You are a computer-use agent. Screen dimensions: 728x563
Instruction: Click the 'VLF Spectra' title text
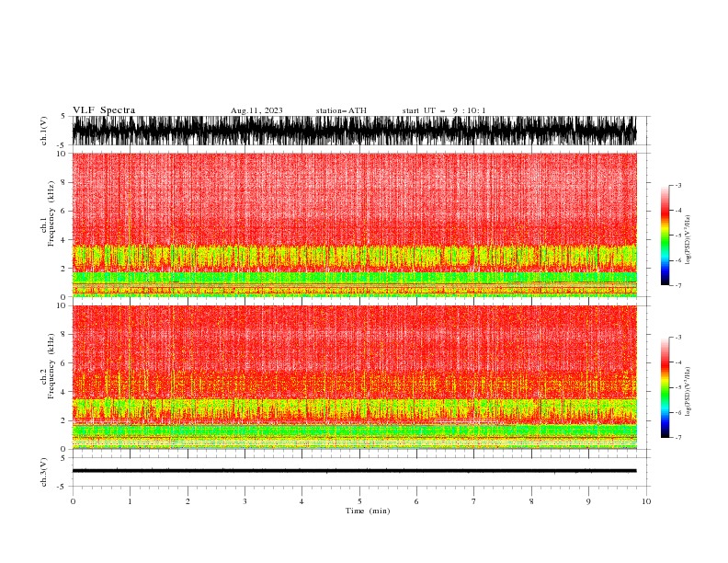point(104,110)
